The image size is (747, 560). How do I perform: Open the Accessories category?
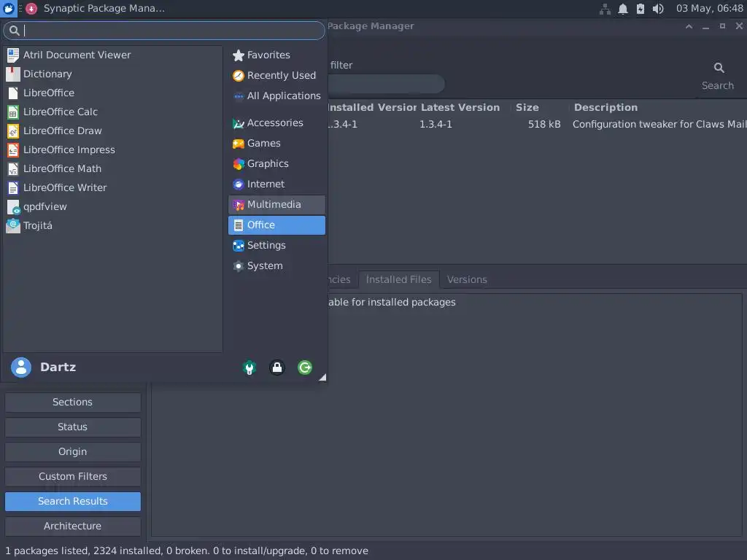pyautogui.click(x=276, y=122)
